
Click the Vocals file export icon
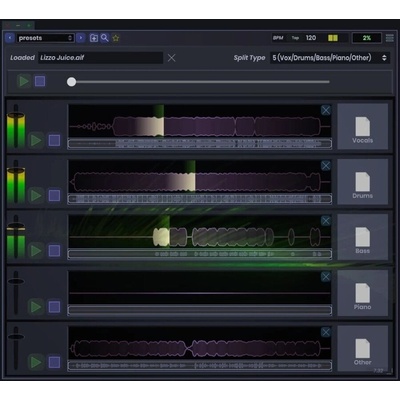point(363,126)
